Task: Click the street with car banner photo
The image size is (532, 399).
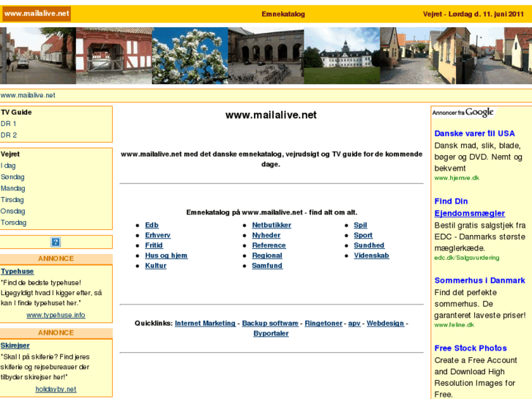Action: (38, 56)
